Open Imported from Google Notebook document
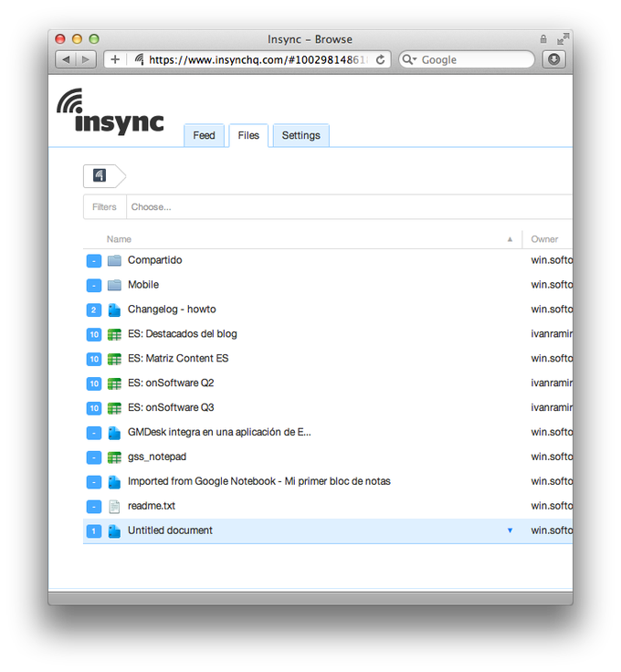This screenshot has height=672, width=621. [x=258, y=481]
